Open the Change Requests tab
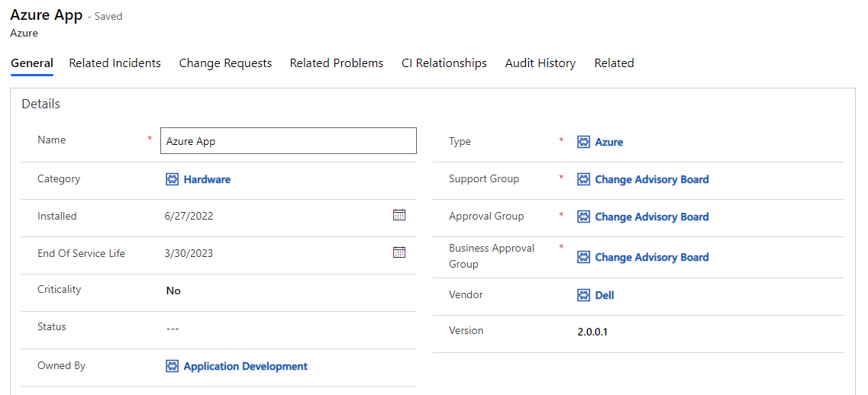The image size is (868, 395). [225, 63]
